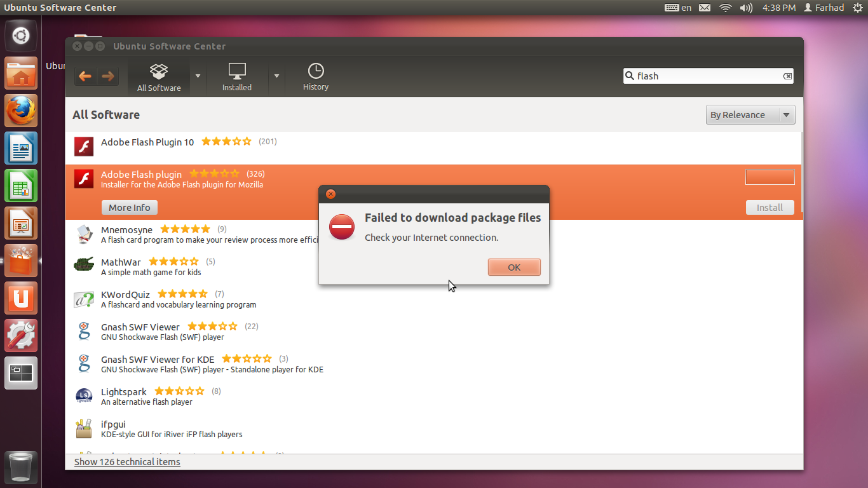Close the error dialog with red X
Image resolution: width=868 pixels, height=488 pixels.
330,194
